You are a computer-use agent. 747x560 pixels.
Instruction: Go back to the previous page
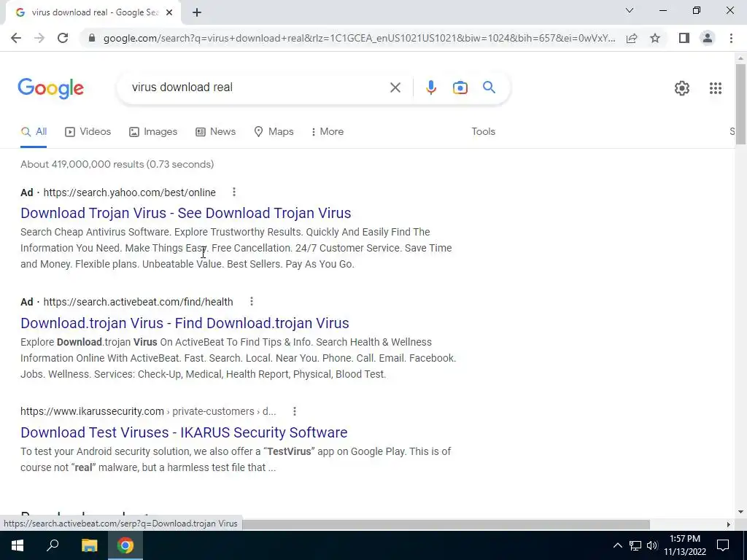coord(16,38)
